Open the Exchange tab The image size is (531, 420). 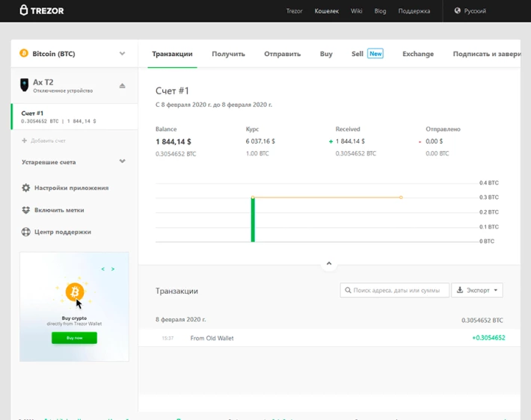(x=418, y=54)
